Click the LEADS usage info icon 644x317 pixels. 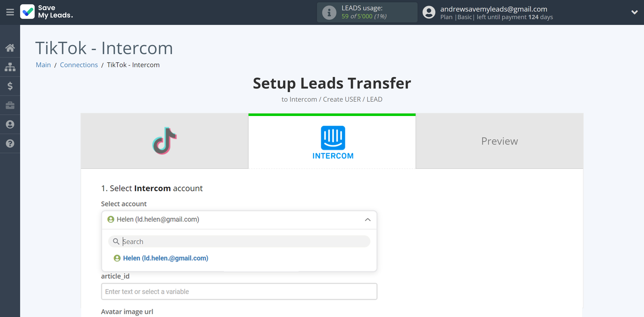329,12
